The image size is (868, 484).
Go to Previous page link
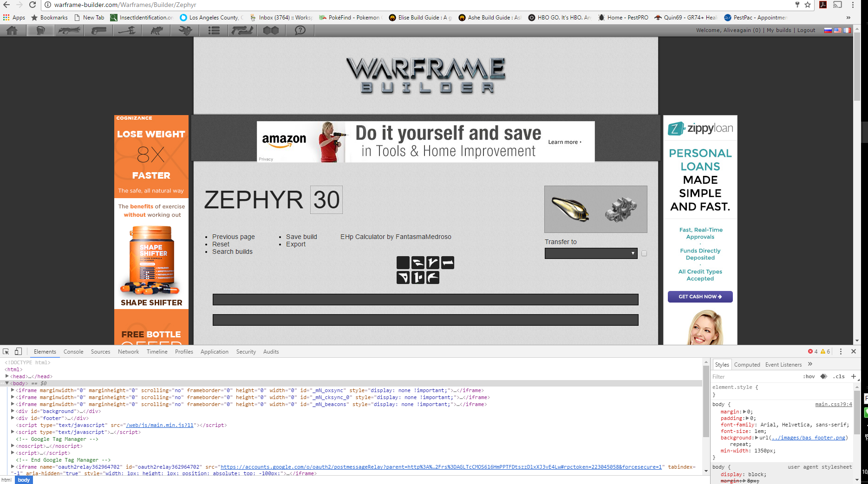pos(234,237)
